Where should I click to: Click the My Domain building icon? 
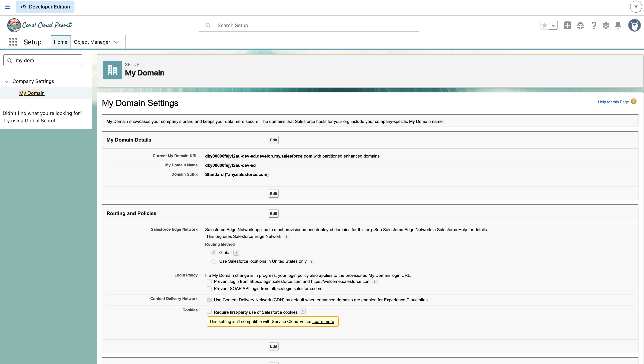click(x=112, y=70)
